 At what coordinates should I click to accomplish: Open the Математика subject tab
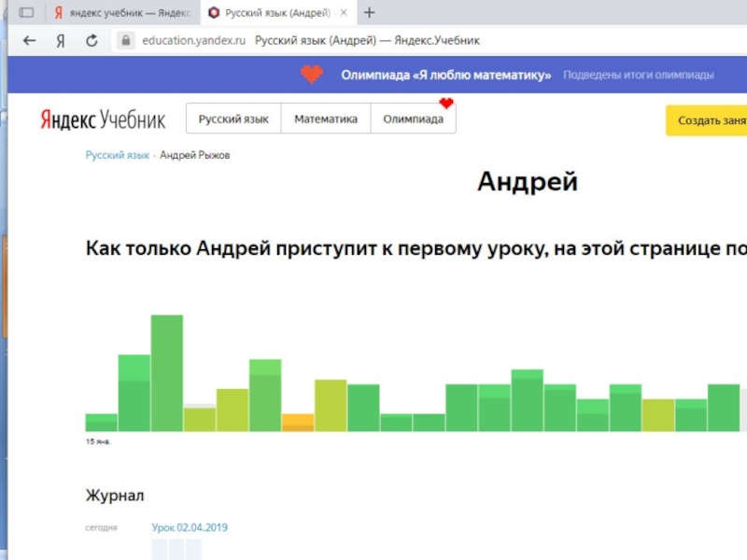tap(326, 119)
